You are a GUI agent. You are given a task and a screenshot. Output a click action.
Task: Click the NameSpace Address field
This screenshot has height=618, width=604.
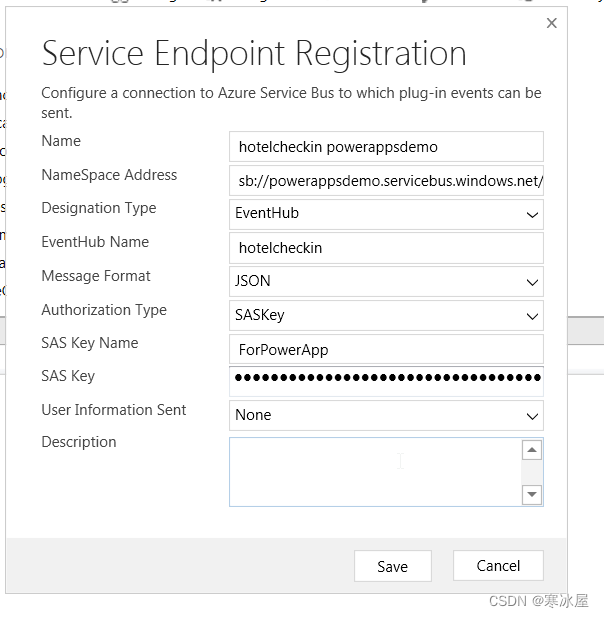coord(385,180)
